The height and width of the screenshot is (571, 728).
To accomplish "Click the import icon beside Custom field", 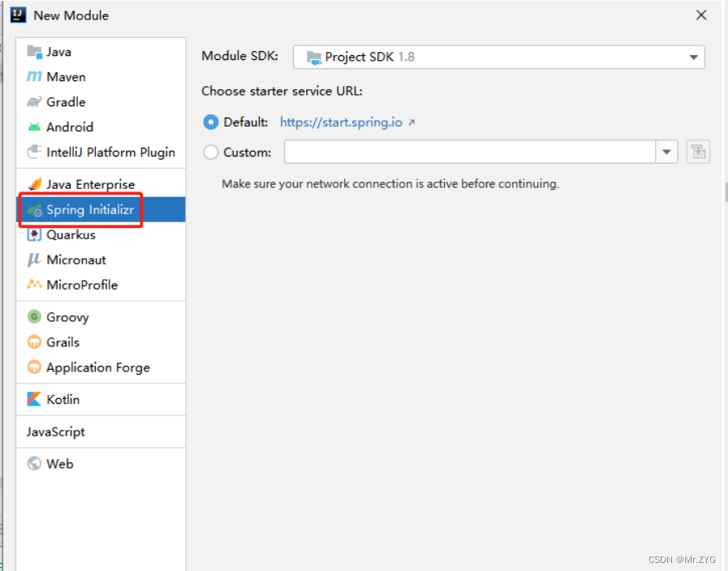I will [698, 152].
